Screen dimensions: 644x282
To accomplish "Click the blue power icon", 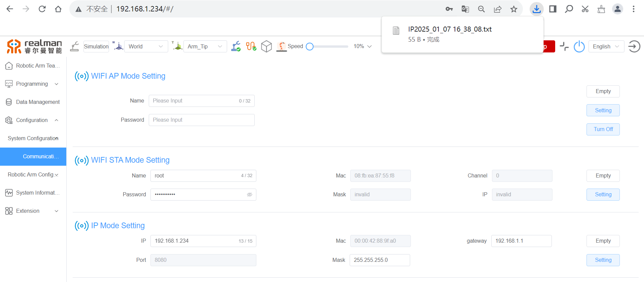I will tap(579, 46).
